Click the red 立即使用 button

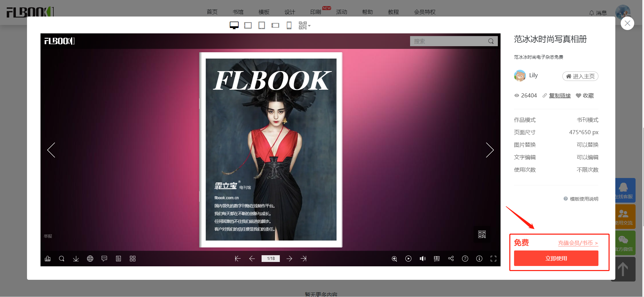coord(556,258)
